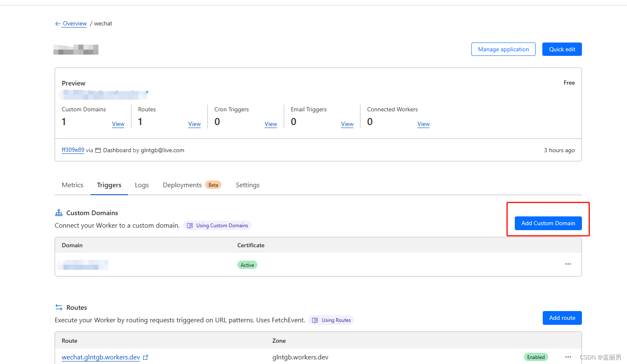View Cron Triggers details

tap(271, 124)
